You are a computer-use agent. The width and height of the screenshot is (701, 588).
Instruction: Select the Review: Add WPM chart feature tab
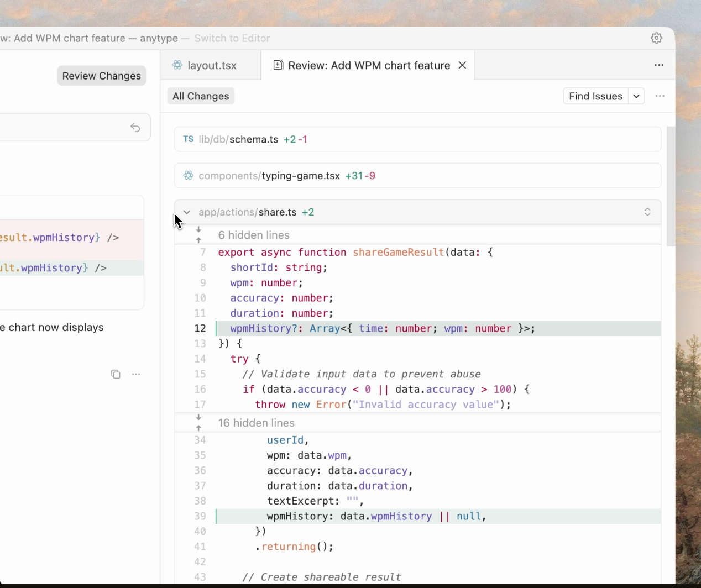click(369, 65)
